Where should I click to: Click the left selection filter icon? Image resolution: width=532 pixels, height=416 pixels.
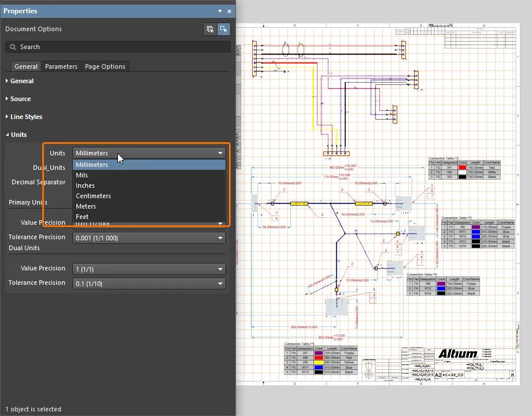[x=210, y=29]
